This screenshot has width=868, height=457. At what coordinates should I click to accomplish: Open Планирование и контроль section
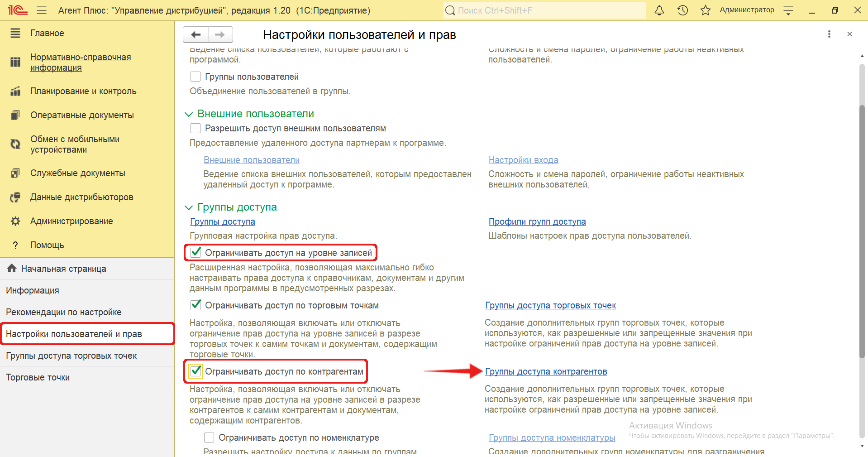point(83,91)
